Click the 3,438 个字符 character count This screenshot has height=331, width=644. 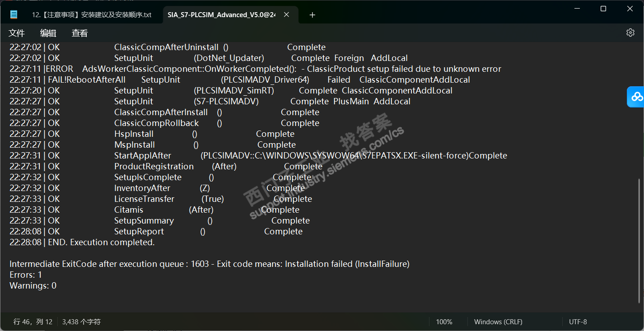pyautogui.click(x=81, y=322)
